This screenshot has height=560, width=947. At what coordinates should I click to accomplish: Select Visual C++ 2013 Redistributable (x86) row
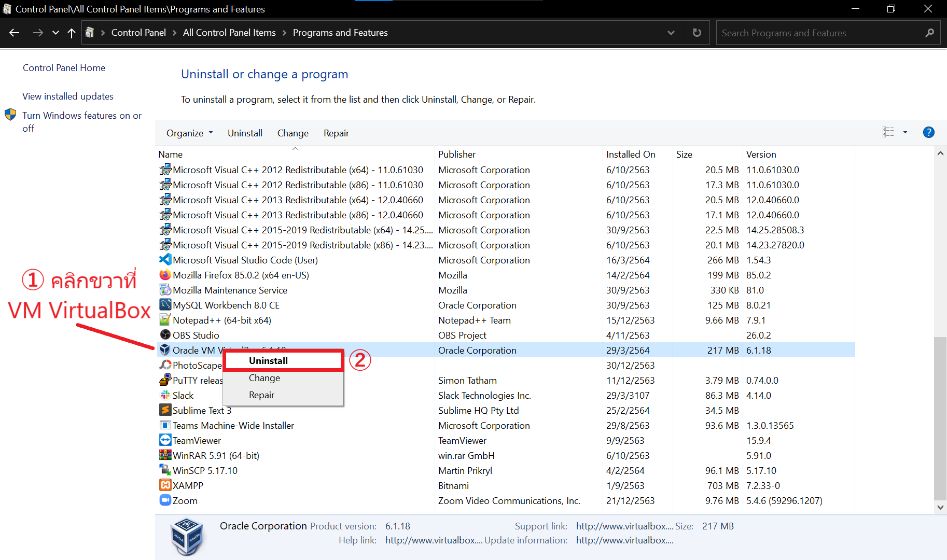pyautogui.click(x=505, y=215)
